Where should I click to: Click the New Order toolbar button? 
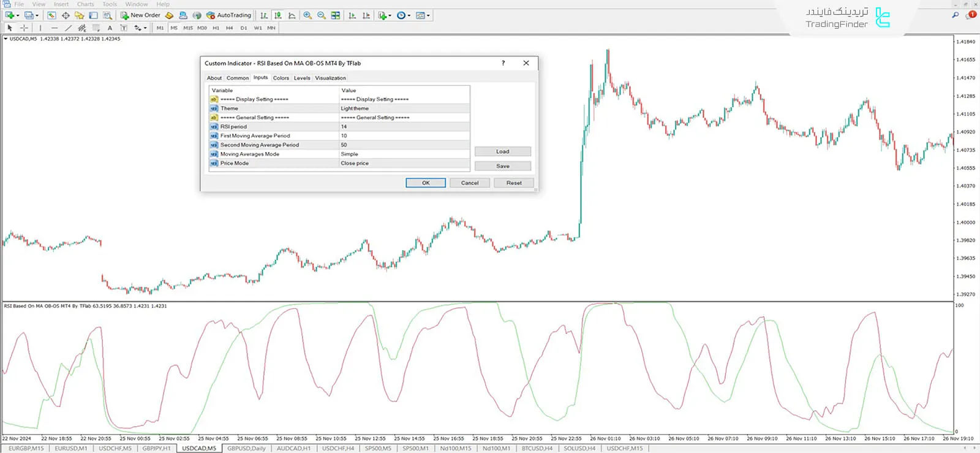coord(140,15)
